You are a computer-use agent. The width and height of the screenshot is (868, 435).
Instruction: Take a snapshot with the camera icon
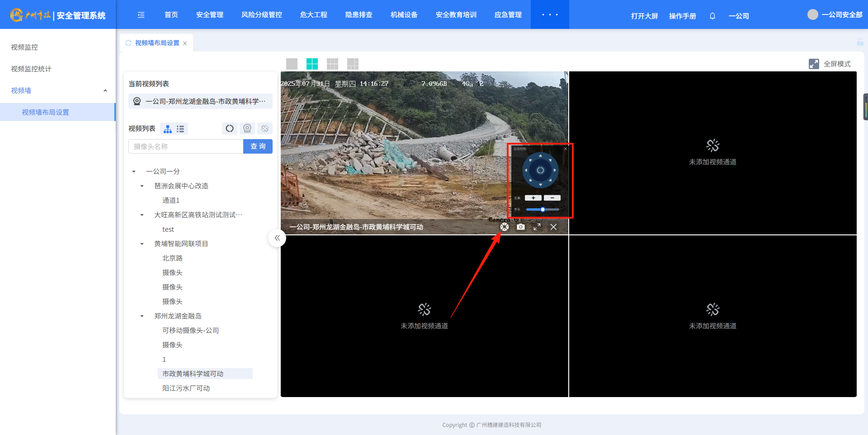point(521,227)
